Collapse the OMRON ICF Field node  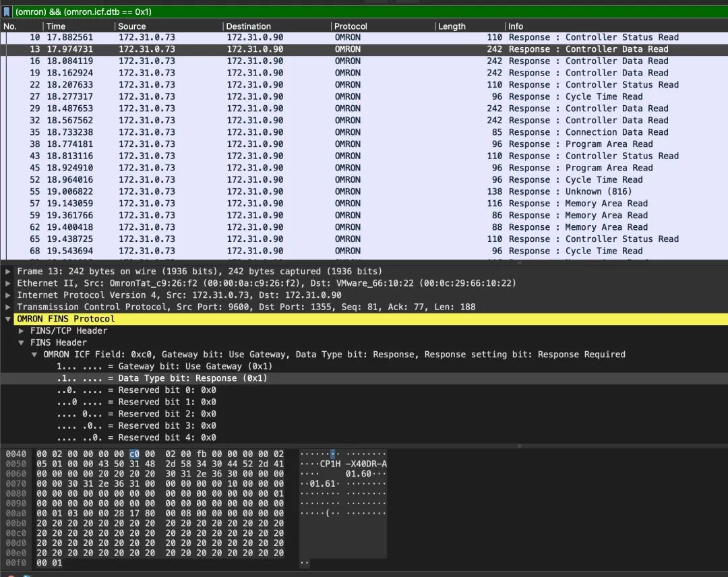click(34, 355)
